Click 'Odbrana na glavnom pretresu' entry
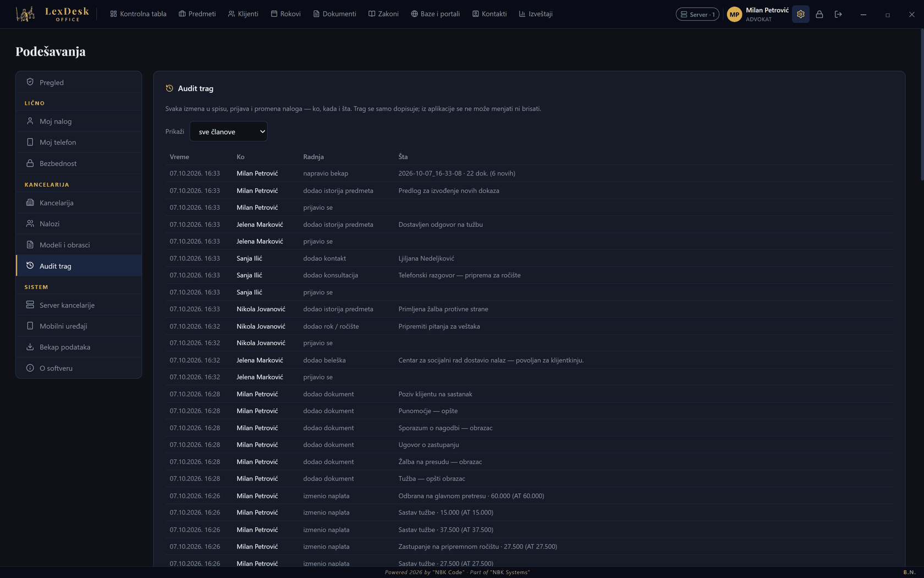The image size is (924, 578). coord(471,496)
